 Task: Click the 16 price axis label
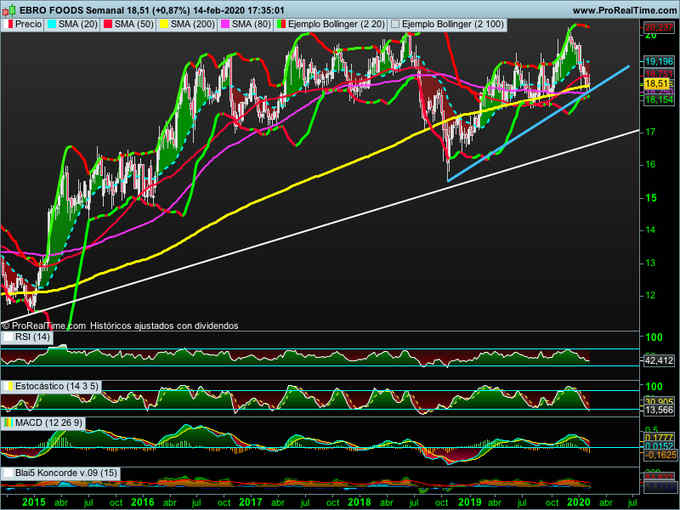tap(651, 164)
